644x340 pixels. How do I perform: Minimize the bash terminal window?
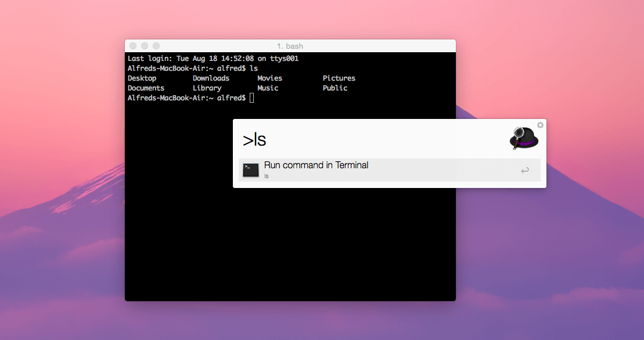pos(145,46)
